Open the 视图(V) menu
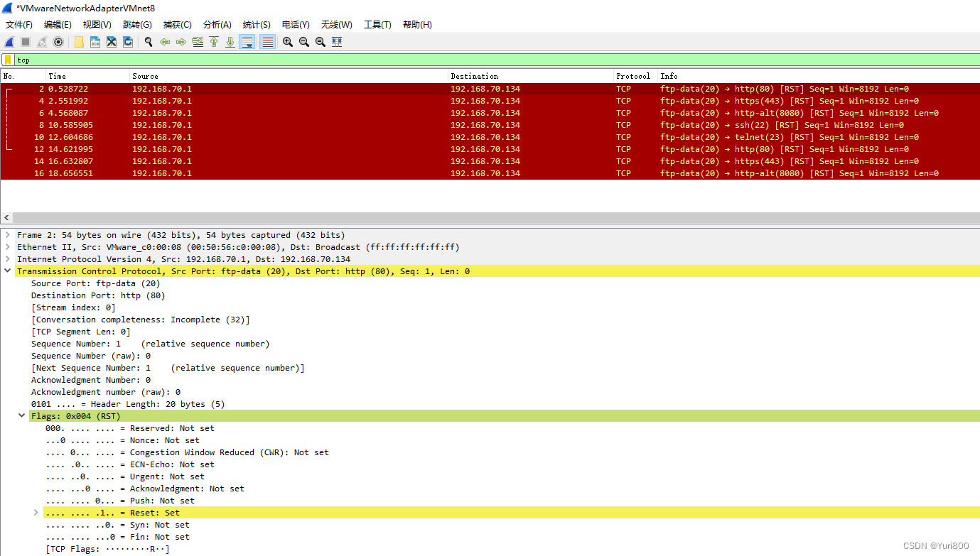 click(x=97, y=25)
